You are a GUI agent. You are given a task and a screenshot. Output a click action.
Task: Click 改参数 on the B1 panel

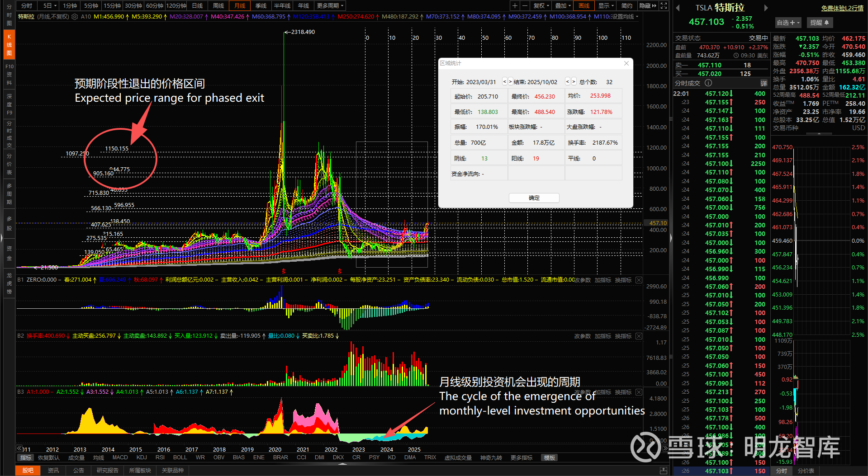click(x=583, y=280)
